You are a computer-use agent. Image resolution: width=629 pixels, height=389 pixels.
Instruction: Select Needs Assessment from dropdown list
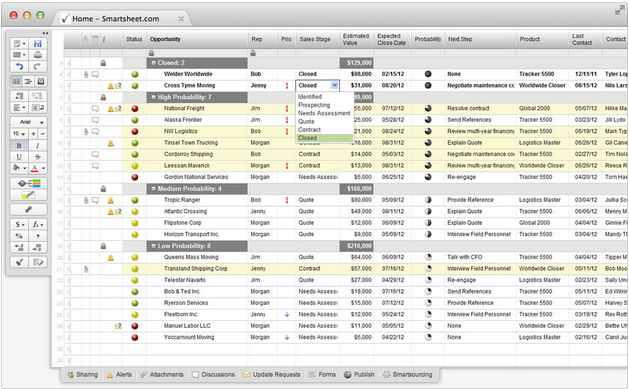pos(324,113)
